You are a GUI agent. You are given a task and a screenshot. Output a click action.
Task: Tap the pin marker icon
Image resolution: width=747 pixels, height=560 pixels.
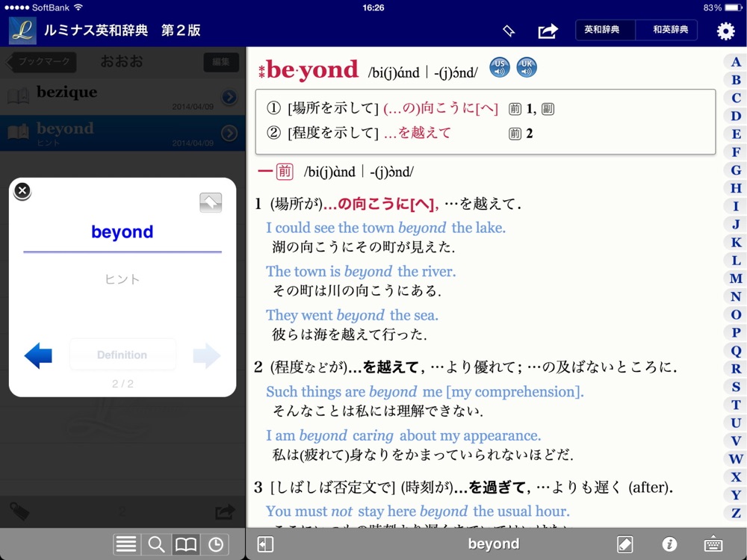[509, 31]
